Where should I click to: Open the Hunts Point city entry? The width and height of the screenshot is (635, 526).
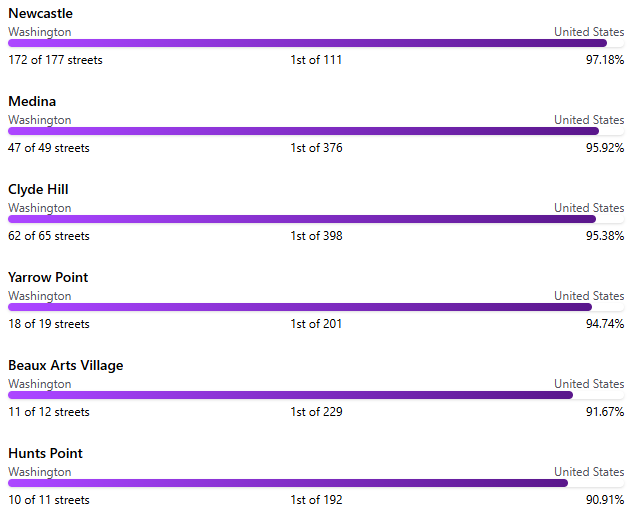[x=45, y=453]
